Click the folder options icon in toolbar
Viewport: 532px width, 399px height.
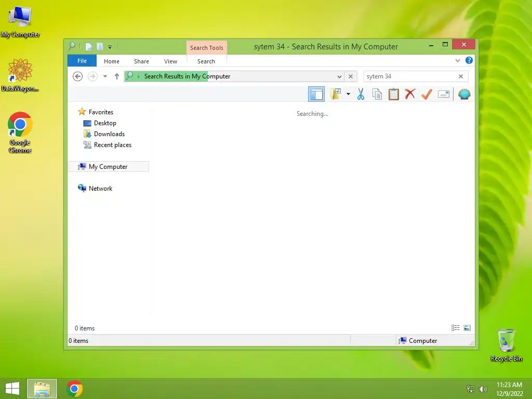pyautogui.click(x=336, y=94)
